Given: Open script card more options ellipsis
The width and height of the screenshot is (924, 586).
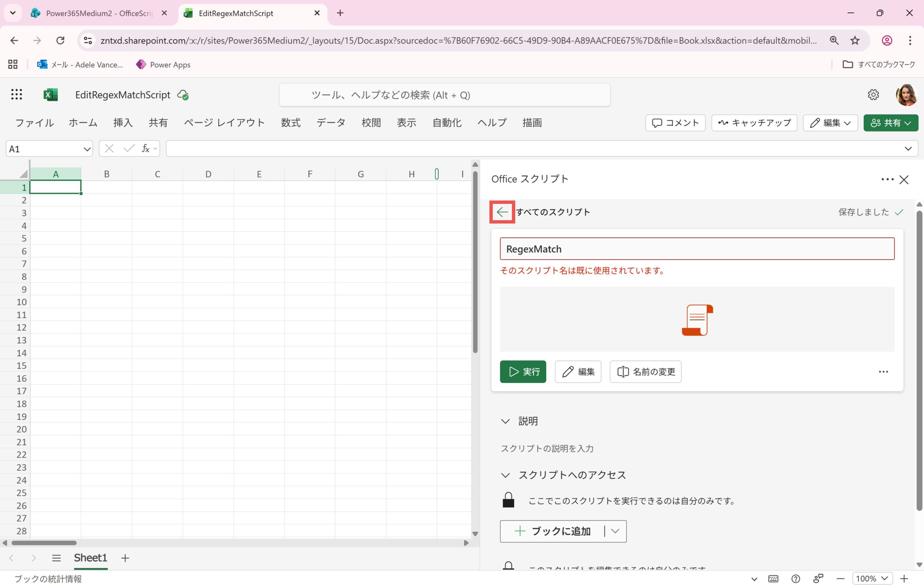Looking at the screenshot, I should point(883,372).
